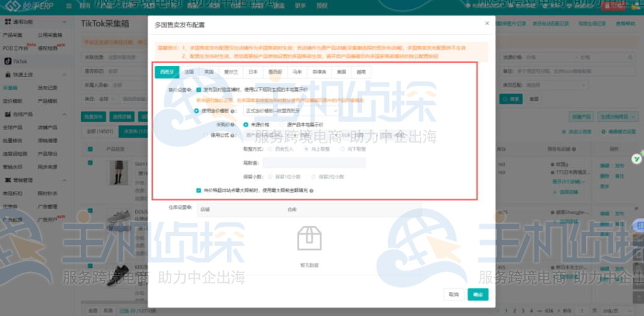Open 广告管理 in the sidebar
The width and height of the screenshot is (644, 316).
(x=48, y=207)
